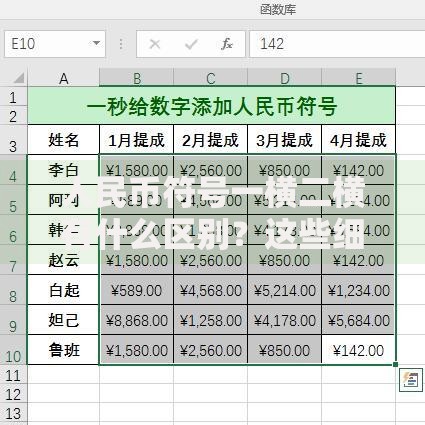Open the Name Box dropdown arrow

point(96,43)
